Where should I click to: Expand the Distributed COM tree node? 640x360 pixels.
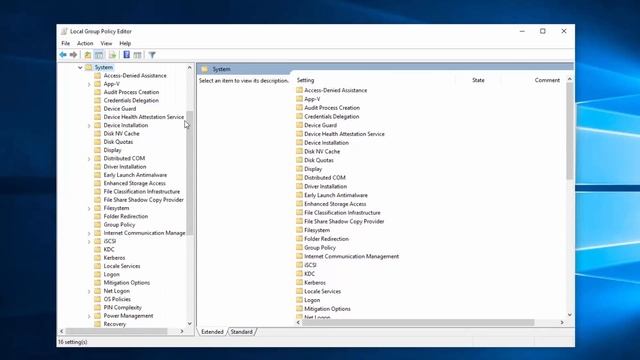(x=89, y=158)
